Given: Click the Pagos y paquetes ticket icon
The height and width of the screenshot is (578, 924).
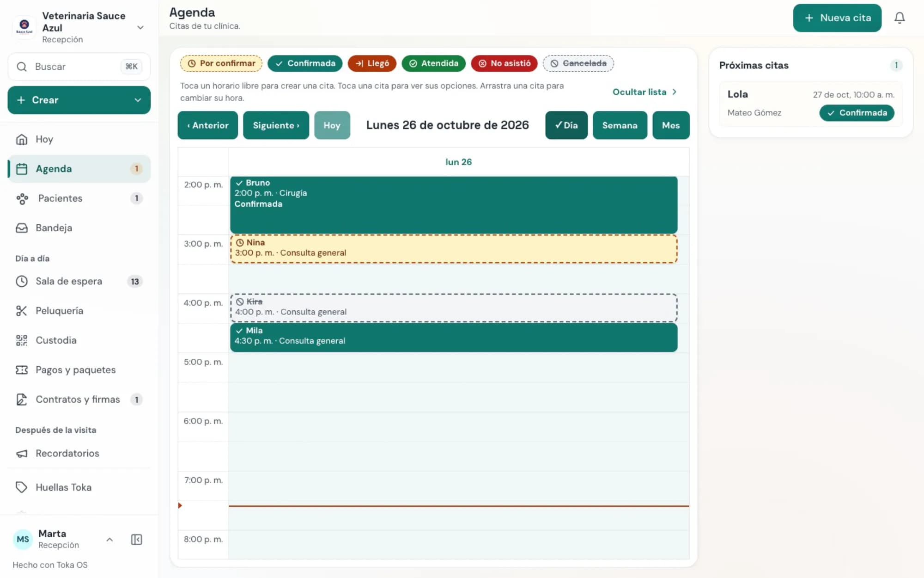Looking at the screenshot, I should pos(22,370).
